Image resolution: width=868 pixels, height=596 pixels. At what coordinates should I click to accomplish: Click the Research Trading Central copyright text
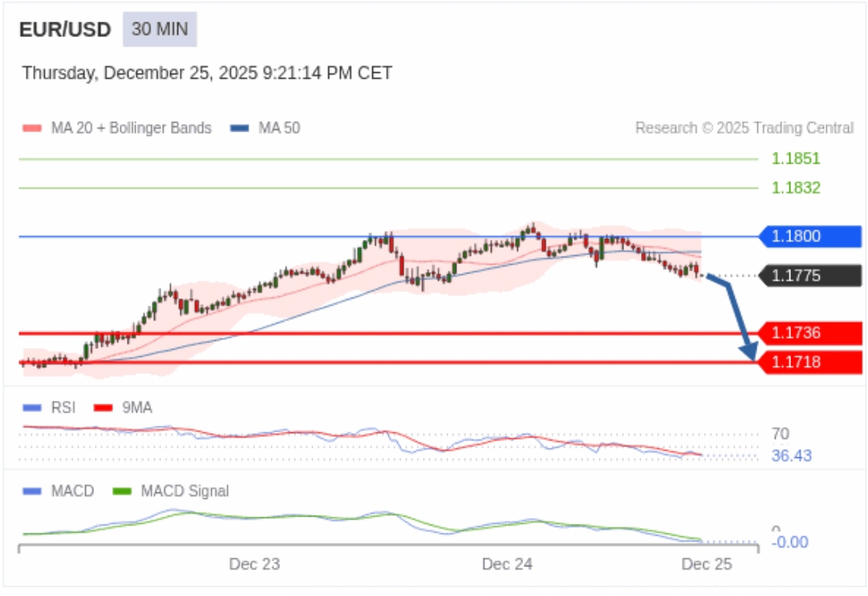coord(744,128)
